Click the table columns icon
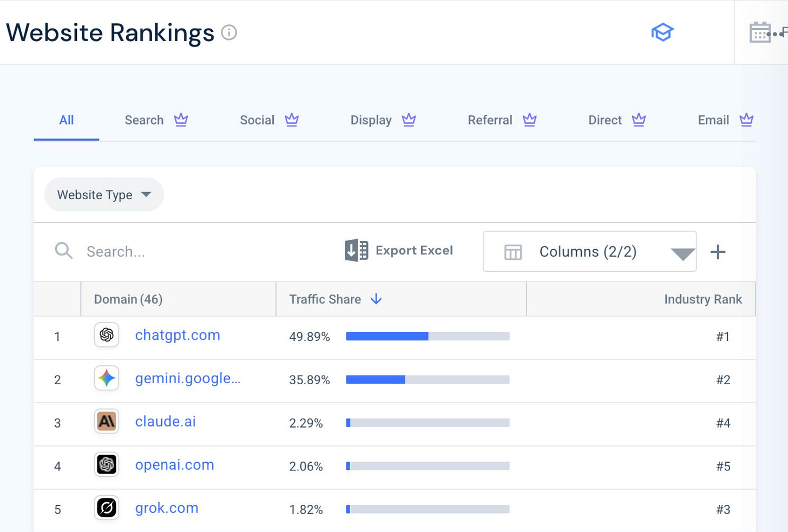 (513, 252)
